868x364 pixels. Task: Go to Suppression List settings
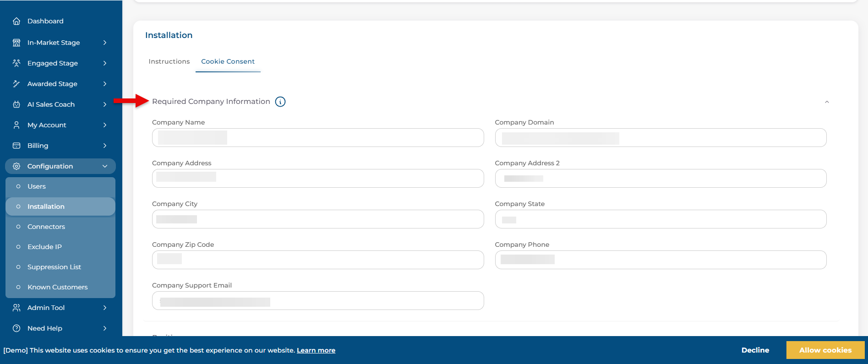tap(54, 267)
